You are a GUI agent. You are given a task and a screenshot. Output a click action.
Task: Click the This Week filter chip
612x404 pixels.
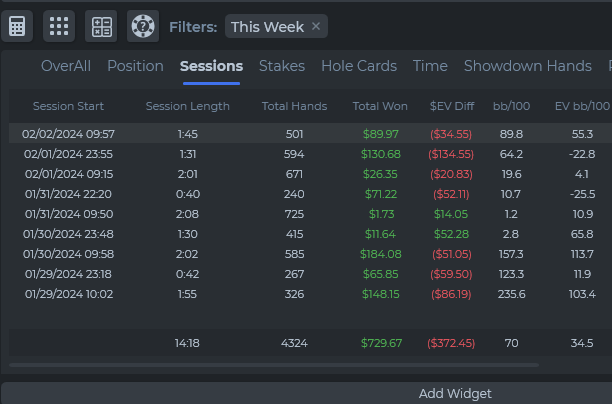pos(266,27)
